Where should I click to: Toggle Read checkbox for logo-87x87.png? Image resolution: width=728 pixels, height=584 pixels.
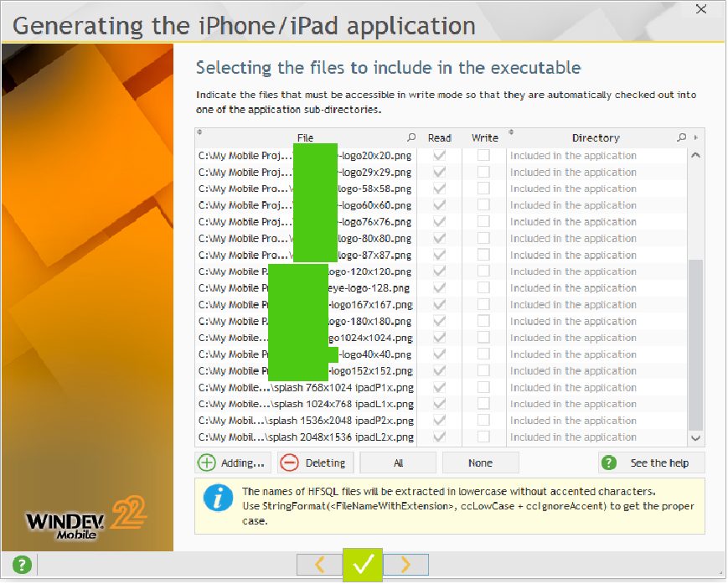click(x=439, y=256)
